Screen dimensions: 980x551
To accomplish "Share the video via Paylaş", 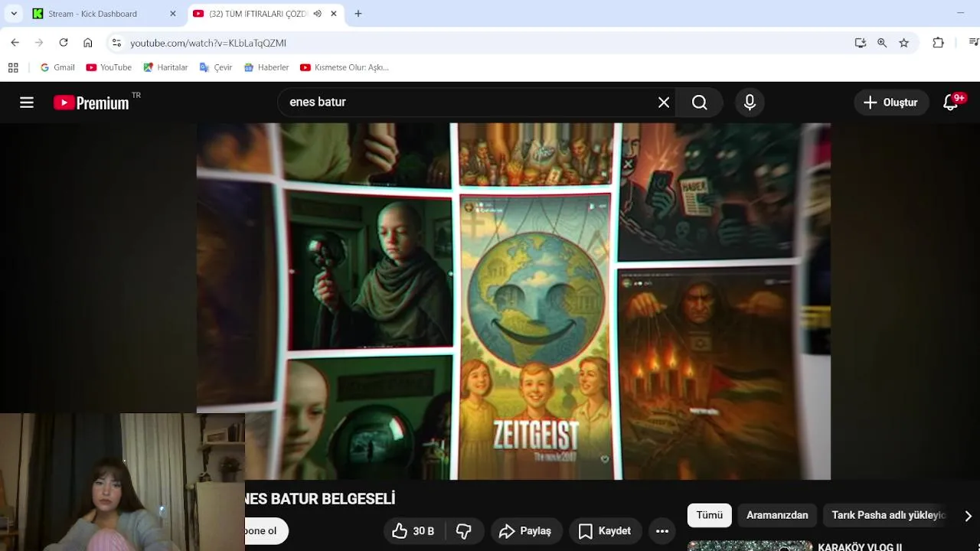I will [525, 531].
